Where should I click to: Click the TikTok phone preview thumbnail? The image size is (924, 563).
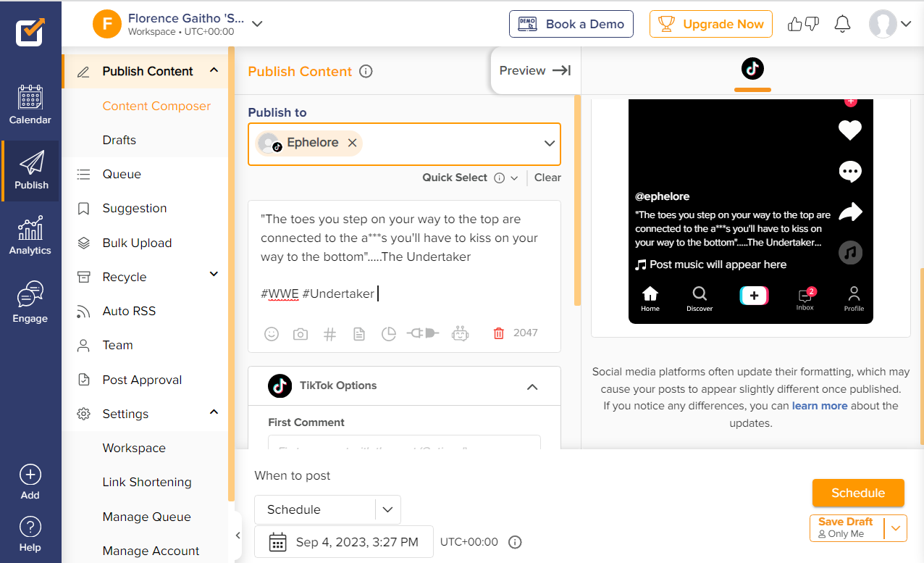coord(751,212)
